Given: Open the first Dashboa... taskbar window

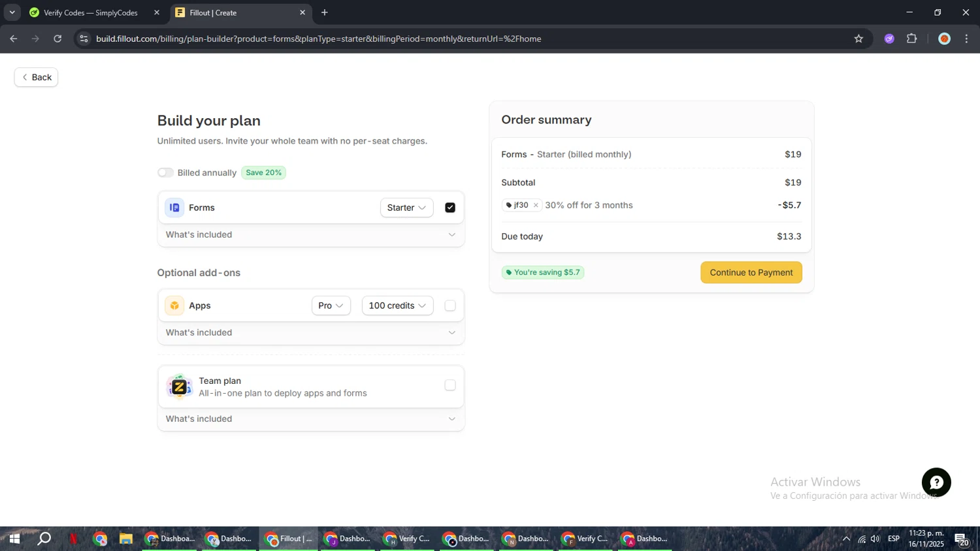Looking at the screenshot, I should click(x=170, y=539).
